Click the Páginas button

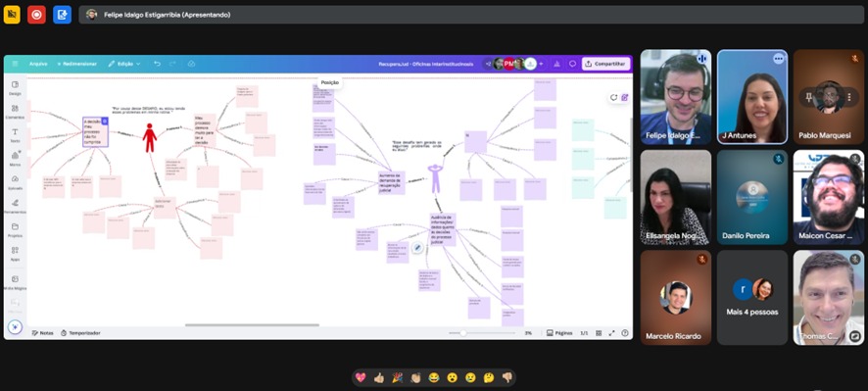tap(559, 333)
